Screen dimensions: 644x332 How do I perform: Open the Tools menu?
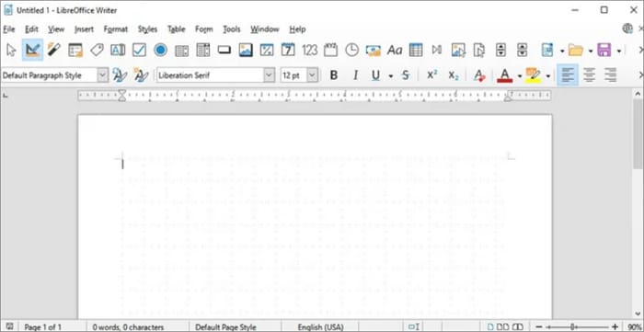232,29
